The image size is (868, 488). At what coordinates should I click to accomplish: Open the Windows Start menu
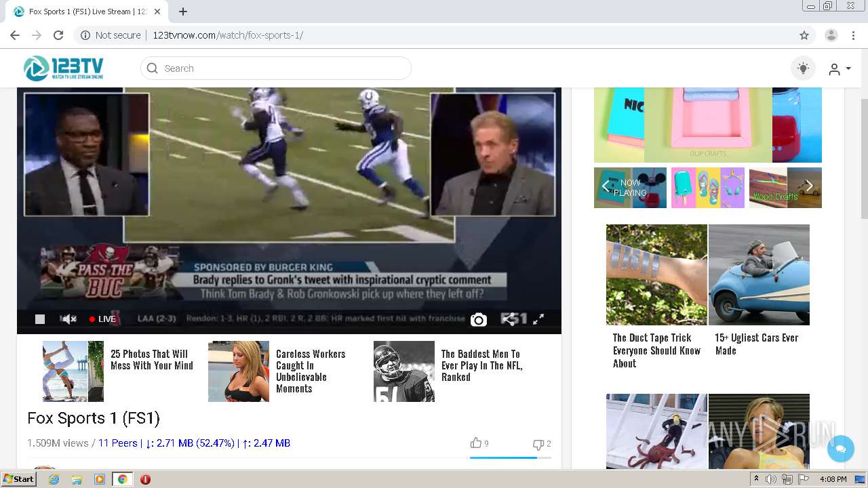18,479
